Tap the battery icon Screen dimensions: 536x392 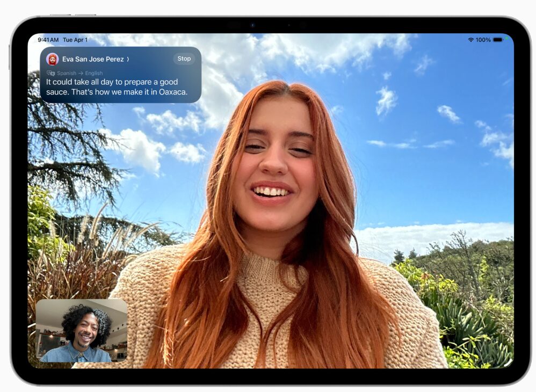coord(498,40)
